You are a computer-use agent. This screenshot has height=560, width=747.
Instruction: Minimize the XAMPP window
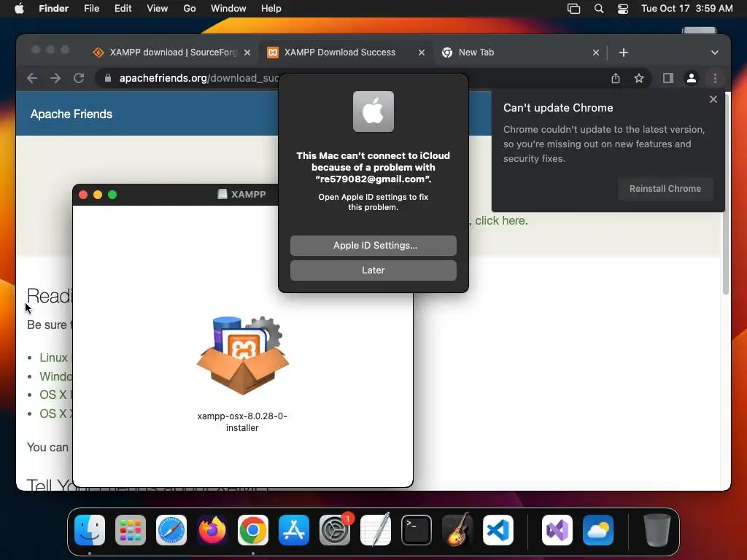pyautogui.click(x=98, y=195)
